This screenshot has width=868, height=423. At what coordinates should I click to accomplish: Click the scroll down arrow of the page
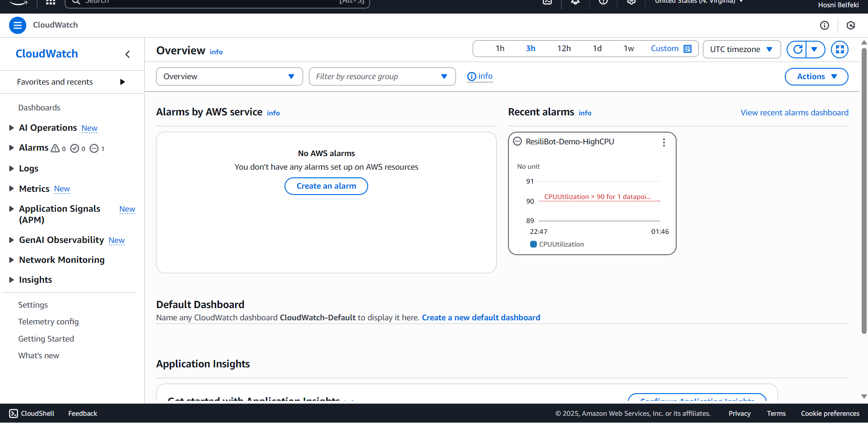point(864,396)
